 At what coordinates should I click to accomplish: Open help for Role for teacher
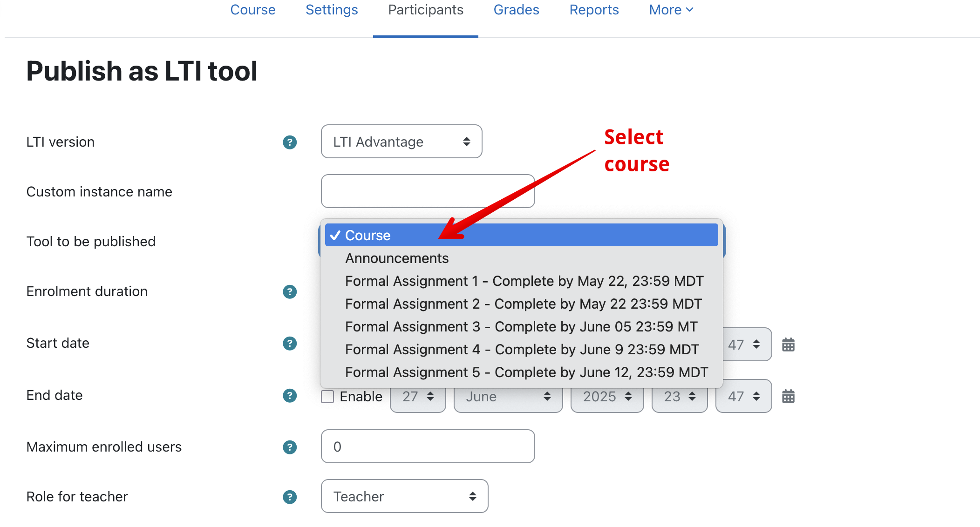(290, 497)
